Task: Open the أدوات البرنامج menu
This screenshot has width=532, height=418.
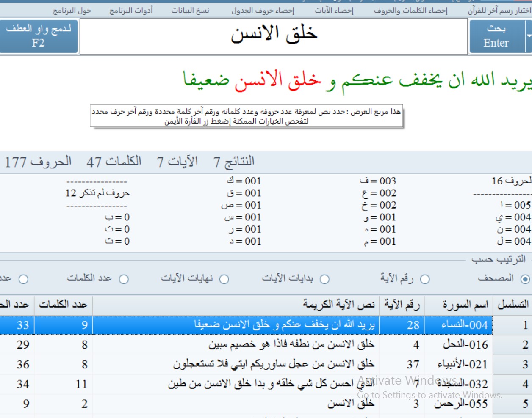Action: pyautogui.click(x=131, y=11)
